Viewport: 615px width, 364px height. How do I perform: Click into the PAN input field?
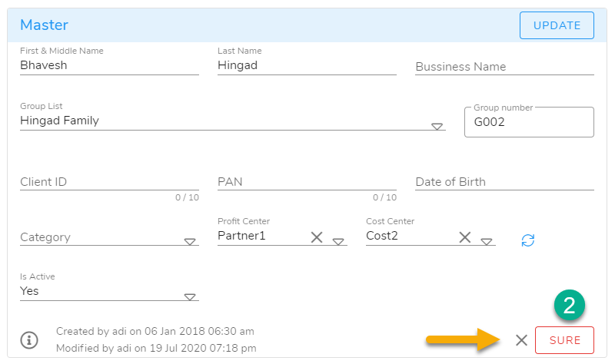306,182
